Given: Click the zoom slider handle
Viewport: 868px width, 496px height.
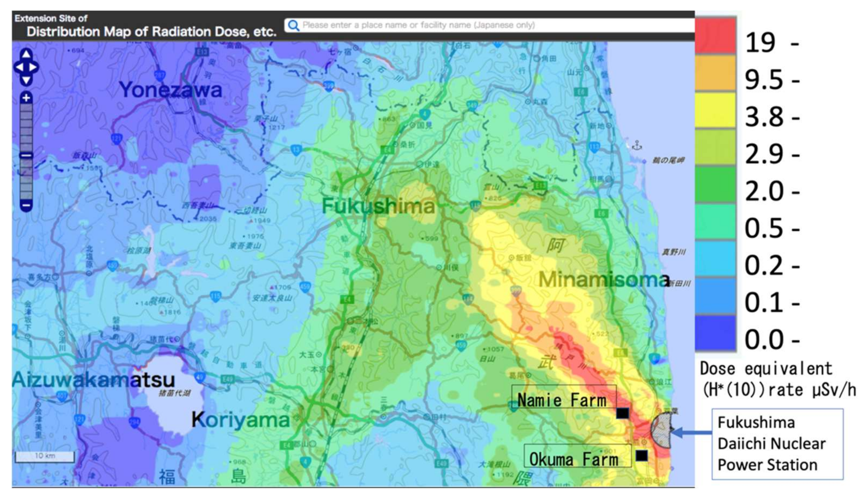Looking at the screenshot, I should pyautogui.click(x=26, y=156).
